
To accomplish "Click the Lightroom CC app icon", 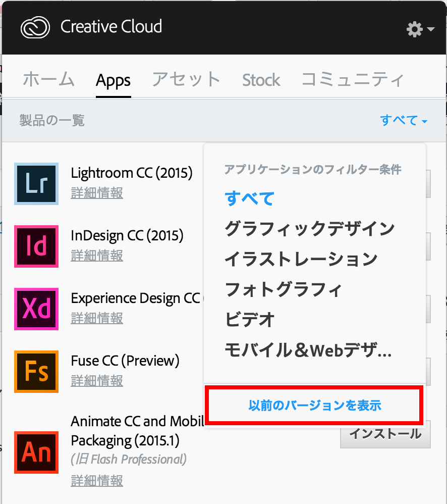I will (x=36, y=184).
